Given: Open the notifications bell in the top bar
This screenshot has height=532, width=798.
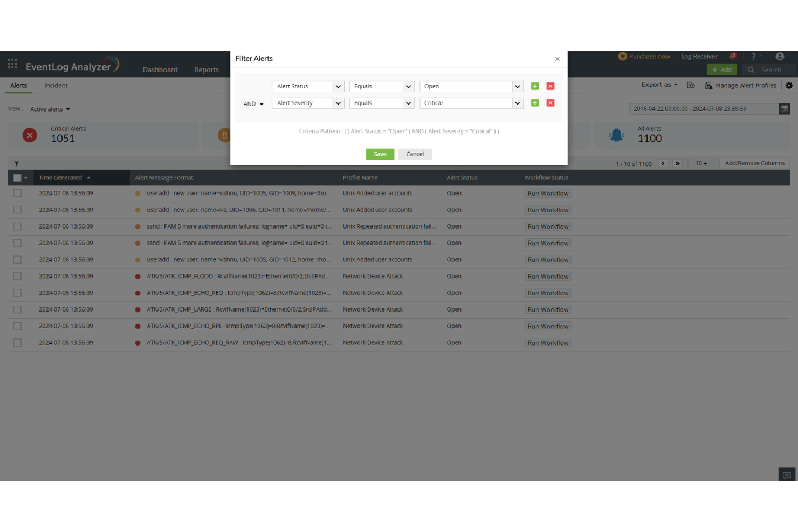Looking at the screenshot, I should [733, 56].
